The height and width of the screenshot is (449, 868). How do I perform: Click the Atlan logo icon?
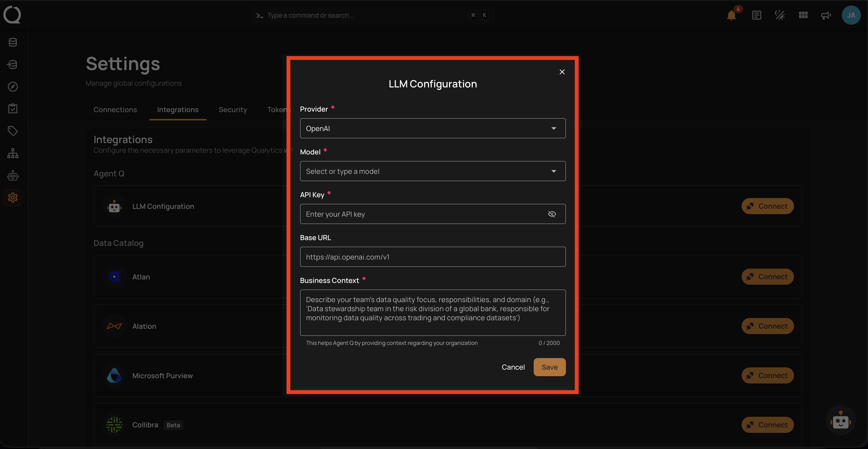pyautogui.click(x=114, y=277)
